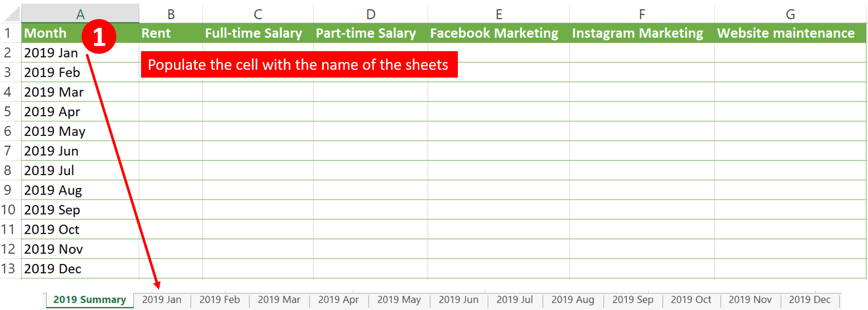Select the Month header cell

[45, 33]
